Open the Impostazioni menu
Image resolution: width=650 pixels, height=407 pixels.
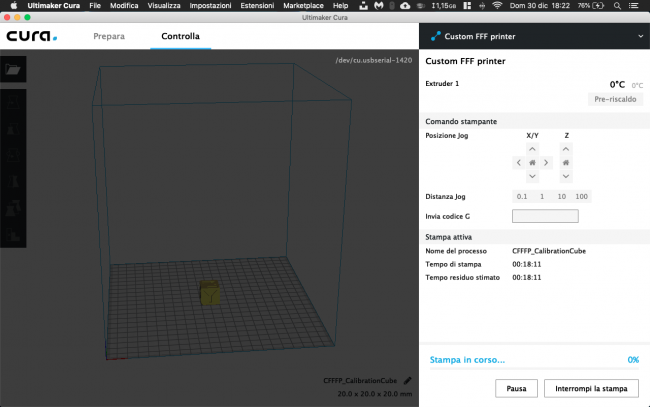210,6
